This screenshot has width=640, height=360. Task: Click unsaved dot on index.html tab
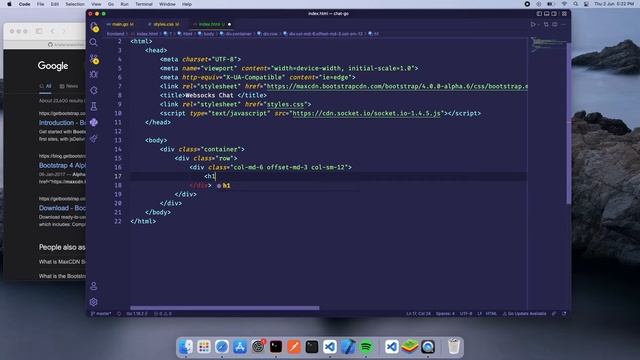tap(229, 24)
